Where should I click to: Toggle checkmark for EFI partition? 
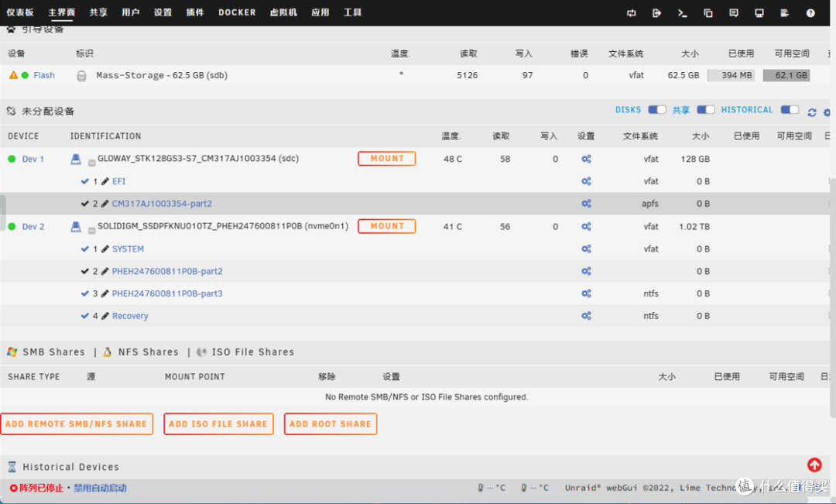click(x=85, y=181)
